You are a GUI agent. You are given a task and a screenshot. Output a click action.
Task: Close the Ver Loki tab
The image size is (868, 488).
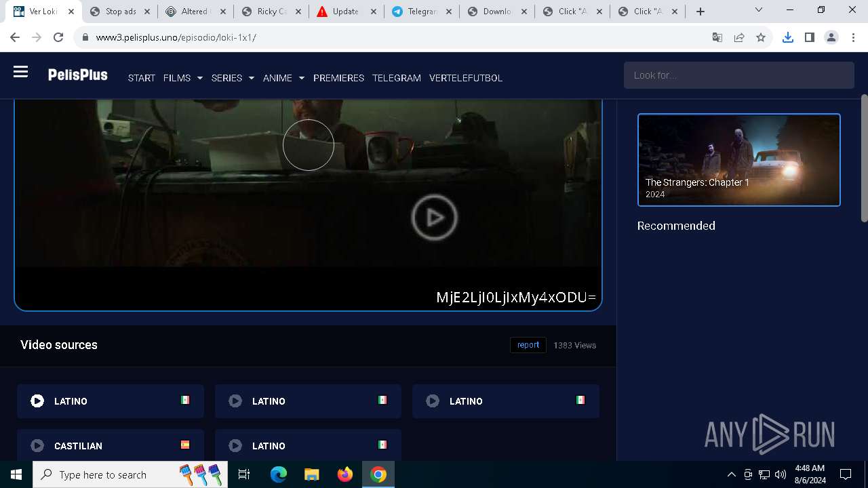[71, 12]
